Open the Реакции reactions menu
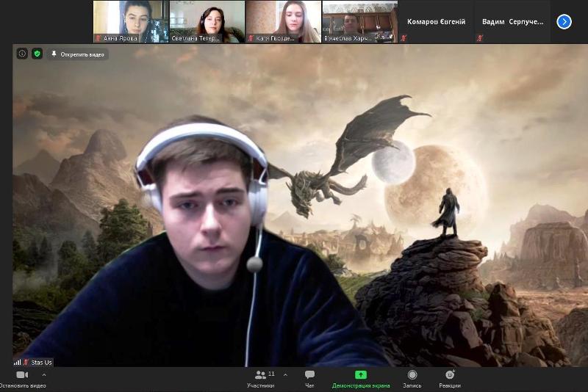 tap(450, 379)
